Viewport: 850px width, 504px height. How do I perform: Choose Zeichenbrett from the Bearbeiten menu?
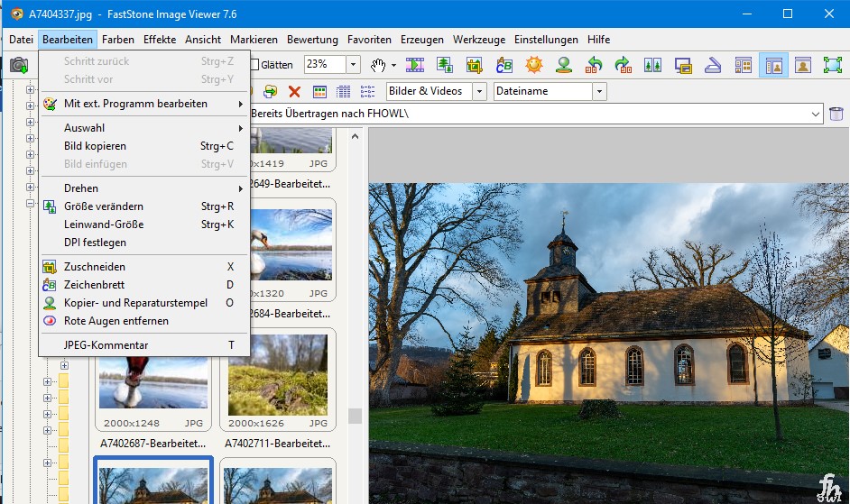pos(144,285)
